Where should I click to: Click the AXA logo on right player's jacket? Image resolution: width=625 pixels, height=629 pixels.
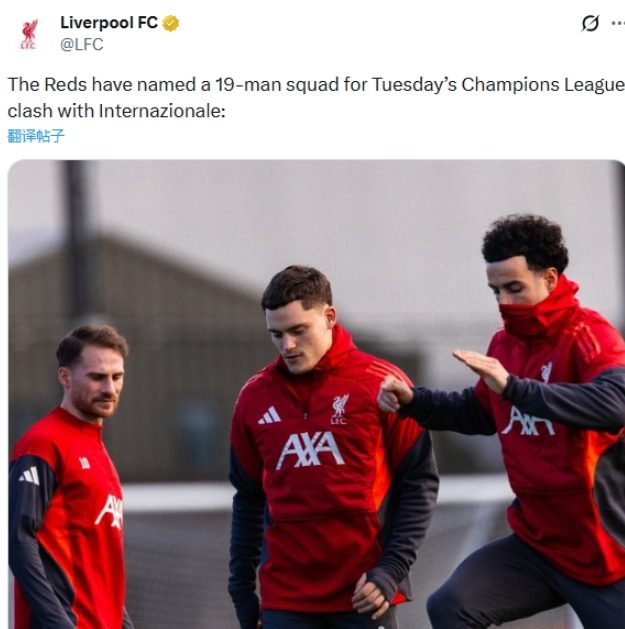click(528, 421)
